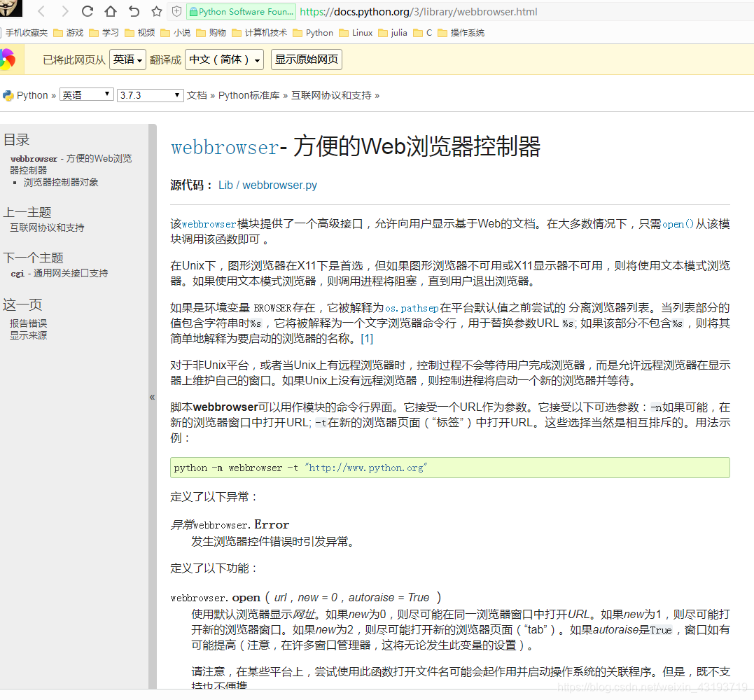Click the 显示来源 sidebar link

(x=29, y=335)
